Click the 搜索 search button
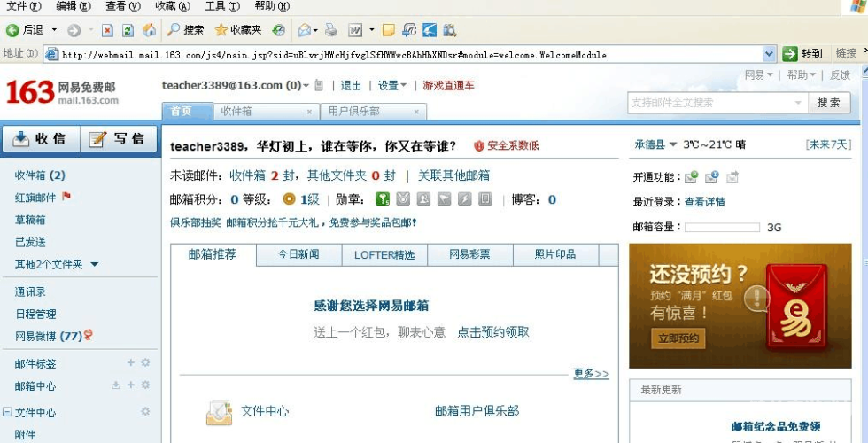Image resolution: width=868 pixels, height=443 pixels. tap(829, 103)
